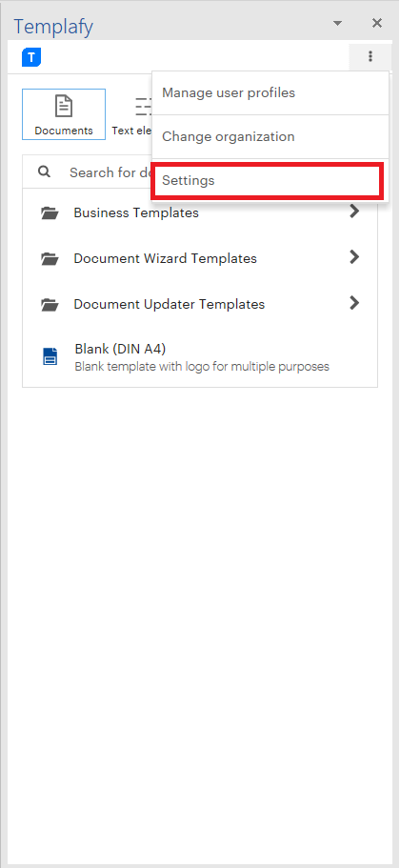Click the Document Wizard Templates folder icon
Viewport: 400px width, 868px height.
[50, 258]
